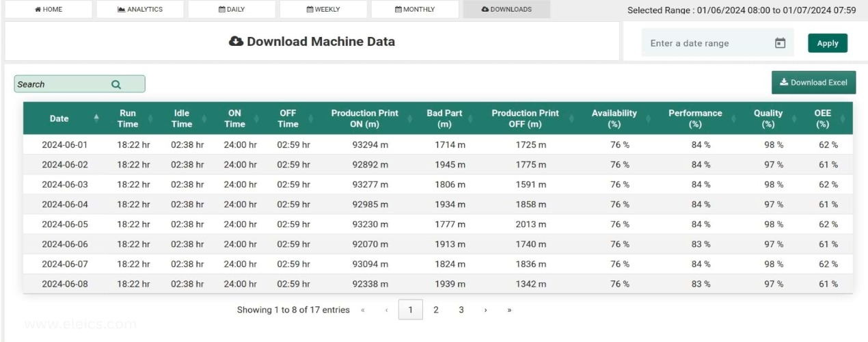This screenshot has height=342, width=868.
Task: Jump to the last page with » arrow
Action: point(509,310)
